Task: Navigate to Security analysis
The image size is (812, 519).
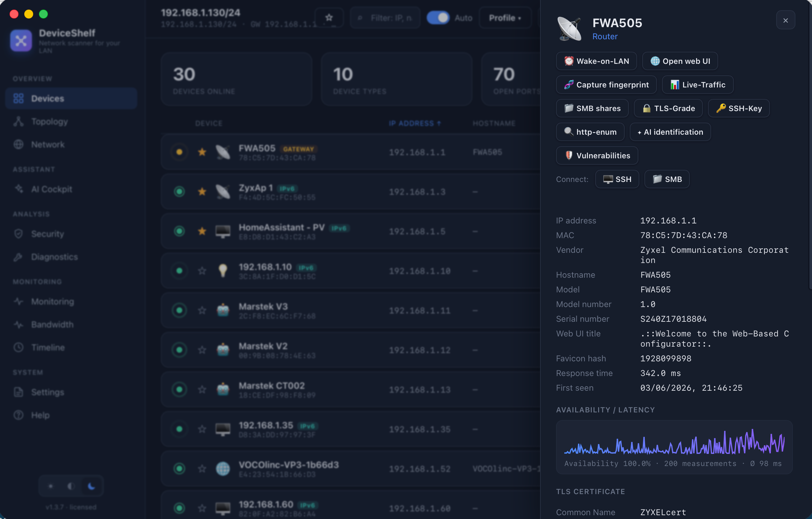Action: coord(71,234)
